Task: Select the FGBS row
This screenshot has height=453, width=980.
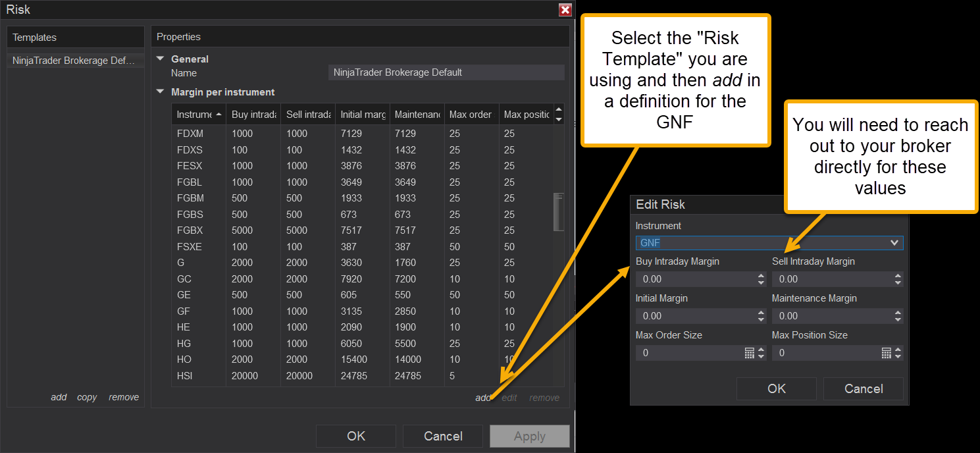Action: point(363,215)
